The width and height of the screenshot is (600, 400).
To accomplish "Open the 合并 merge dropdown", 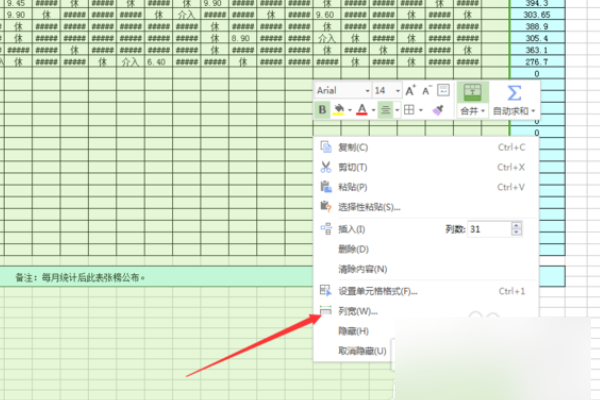I will click(x=473, y=111).
